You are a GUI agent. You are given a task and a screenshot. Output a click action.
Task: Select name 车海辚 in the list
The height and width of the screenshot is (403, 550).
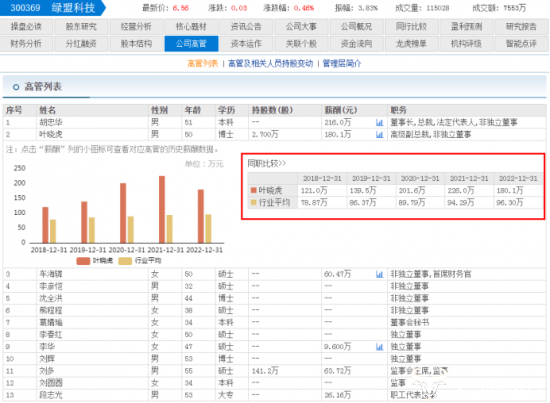click(51, 274)
